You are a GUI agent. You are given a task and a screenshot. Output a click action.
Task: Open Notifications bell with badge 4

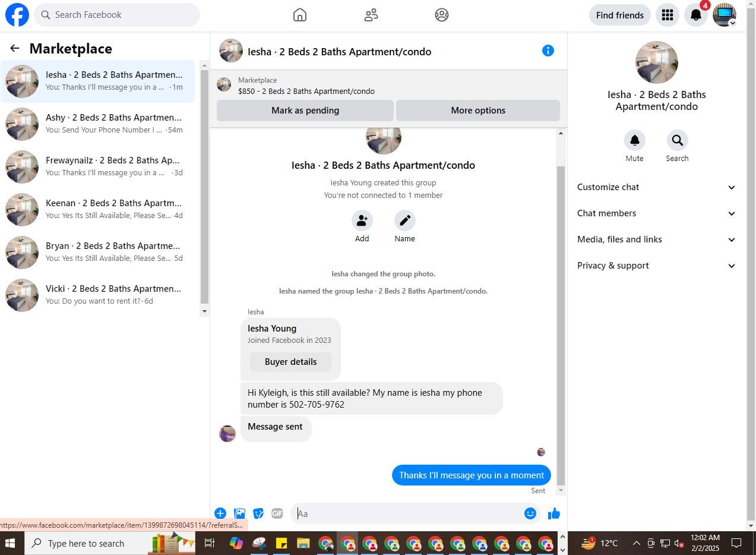pos(696,15)
